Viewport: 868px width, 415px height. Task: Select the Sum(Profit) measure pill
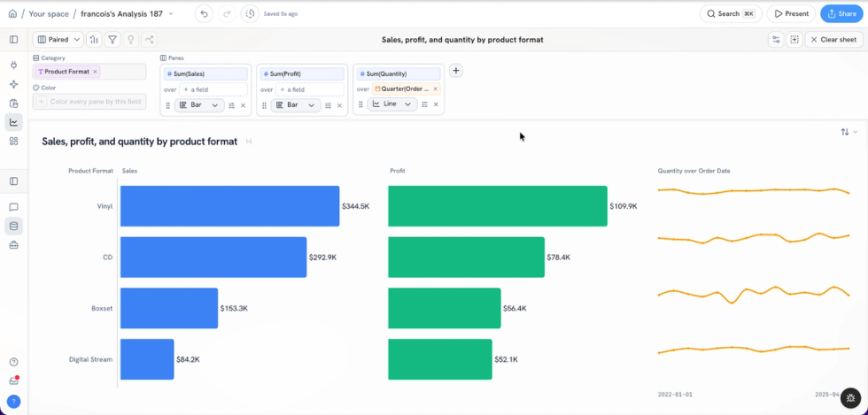click(302, 73)
